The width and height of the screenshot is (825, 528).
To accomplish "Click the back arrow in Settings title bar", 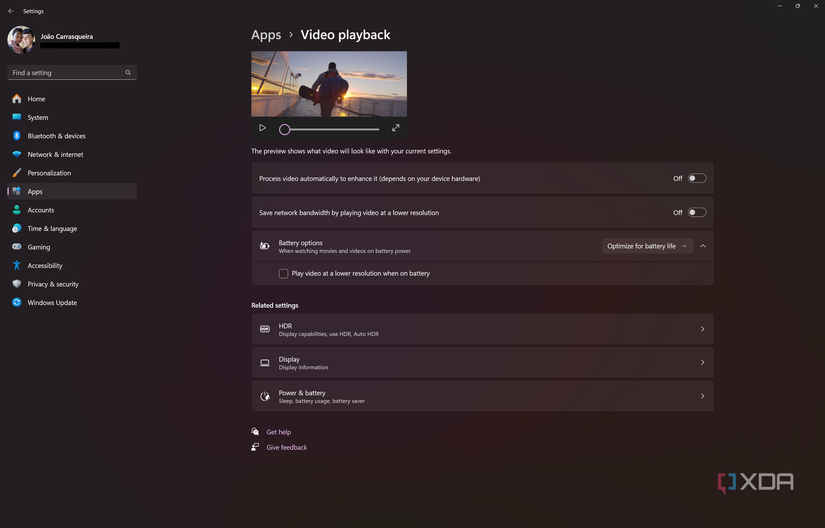I will click(x=11, y=11).
